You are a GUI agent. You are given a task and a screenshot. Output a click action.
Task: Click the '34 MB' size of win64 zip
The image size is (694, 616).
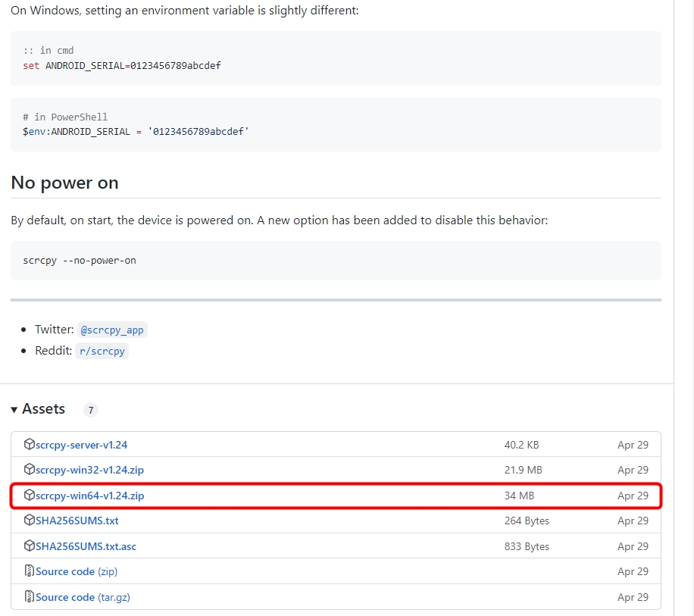pos(519,496)
